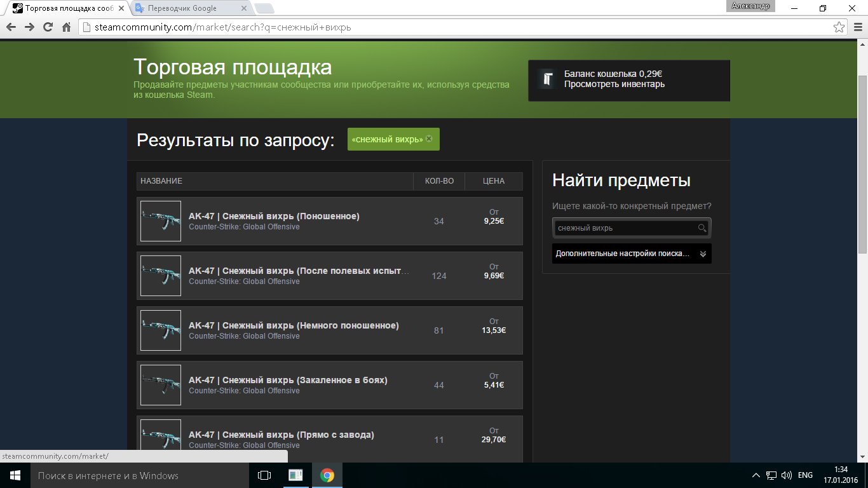Image resolution: width=868 pixels, height=488 pixels.
Task: Open the volume icon in the system tray
Action: (787, 475)
